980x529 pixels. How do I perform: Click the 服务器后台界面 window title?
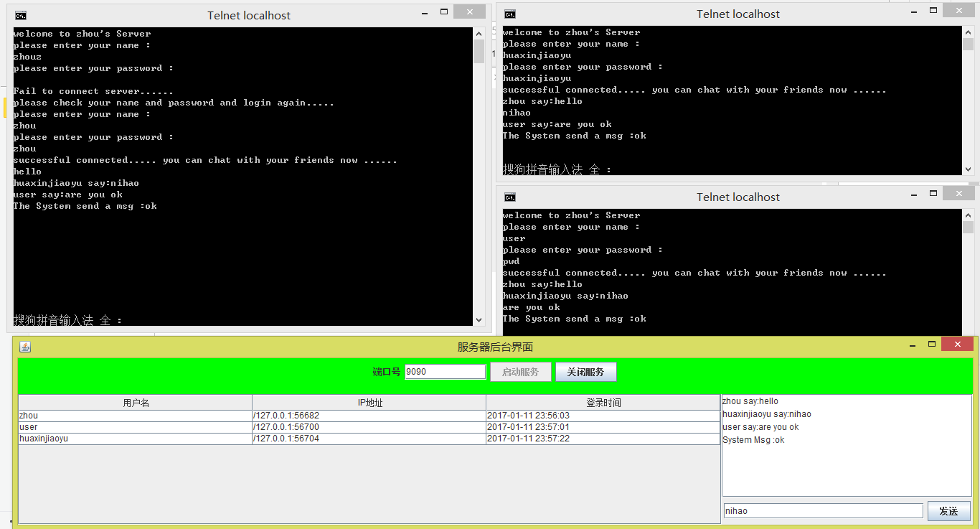point(495,347)
